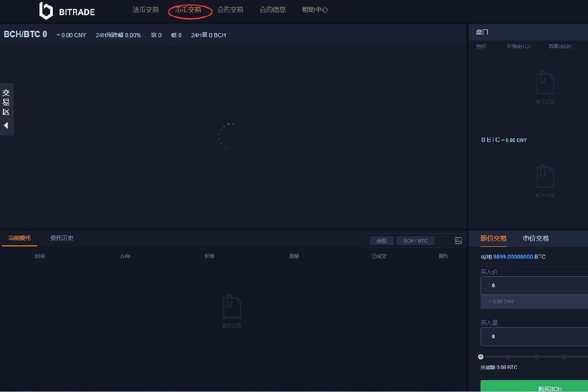Click the second stop on amount slider

click(x=508, y=357)
